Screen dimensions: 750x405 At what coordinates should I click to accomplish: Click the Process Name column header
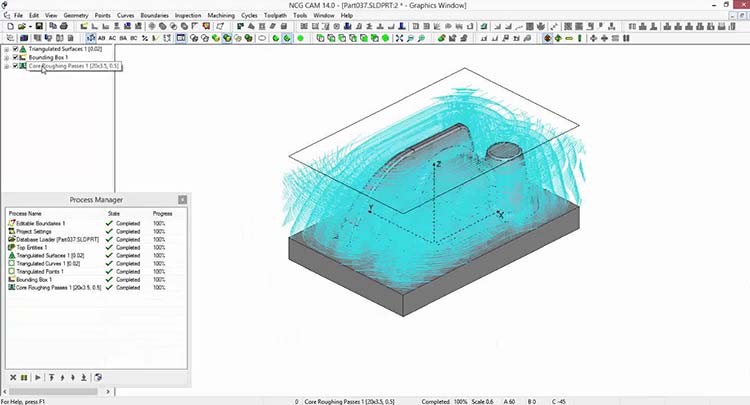click(26, 214)
